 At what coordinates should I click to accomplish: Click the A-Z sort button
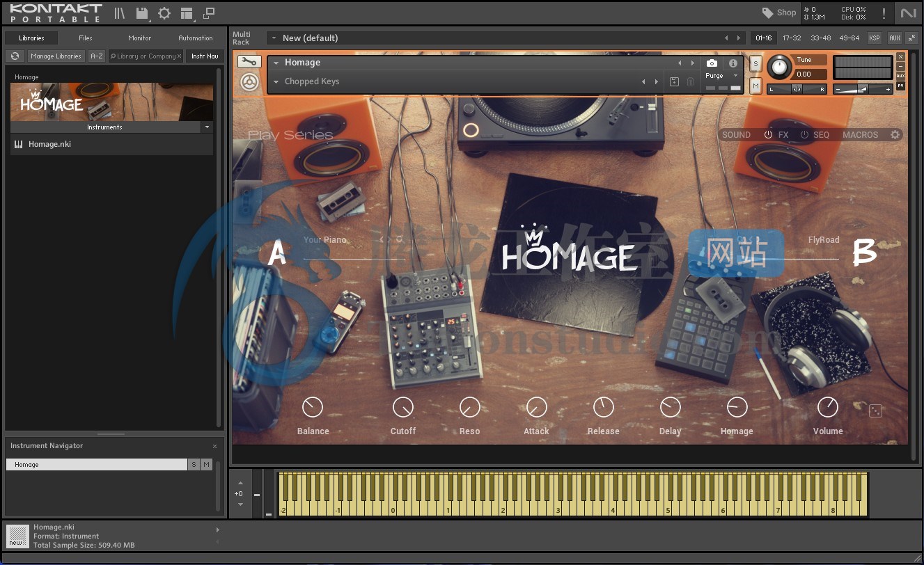[97, 56]
